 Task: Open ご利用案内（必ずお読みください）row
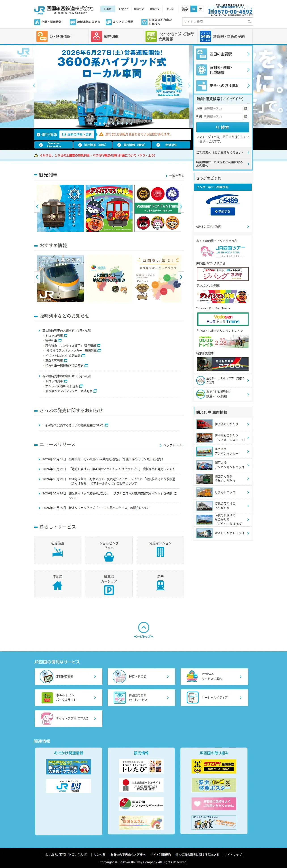[223, 153]
